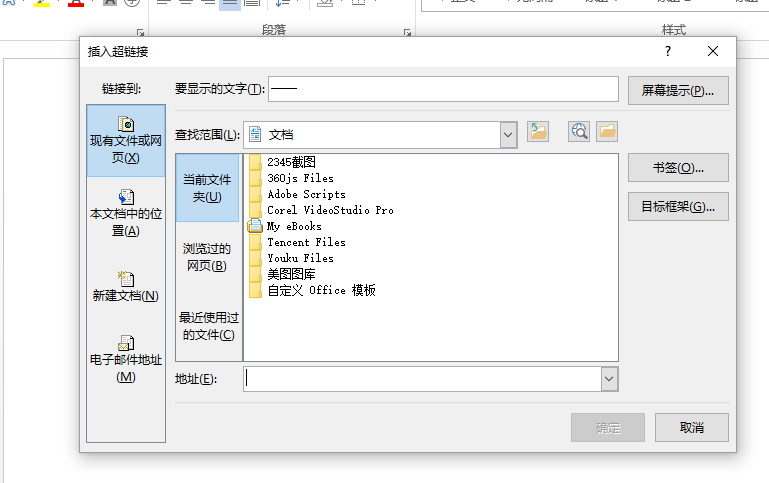The width and height of the screenshot is (769, 483).
Task: Switch to Browsed Pages (浏览过的网页)
Action: tap(207, 257)
